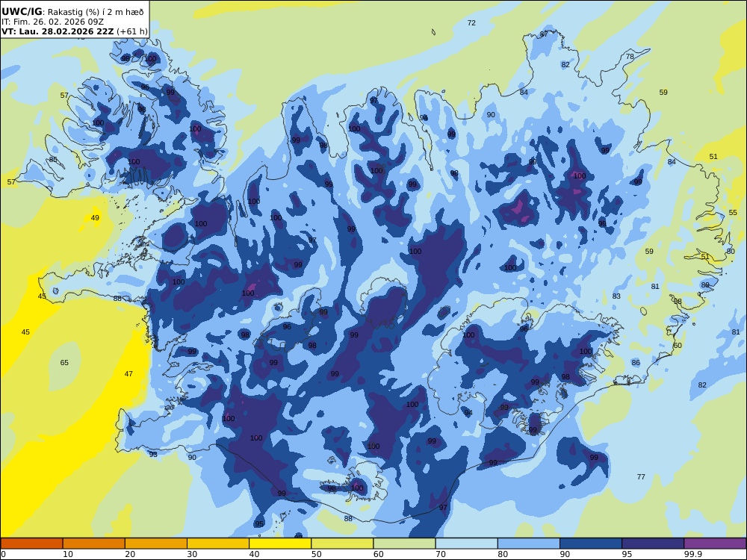747x560 pixels.
Task: Click the legend tick label '40'
Action: click(x=255, y=554)
